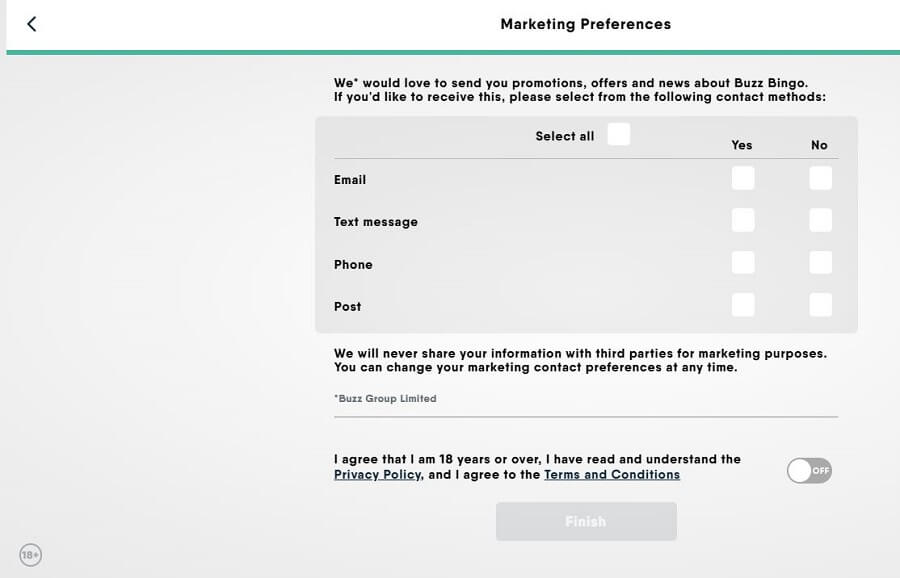This screenshot has height=578, width=900.
Task: Click the Select all label text
Action: point(565,136)
